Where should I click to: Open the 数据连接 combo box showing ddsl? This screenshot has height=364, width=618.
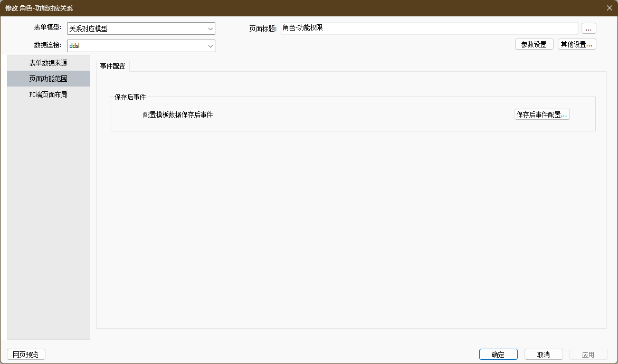tap(136, 46)
